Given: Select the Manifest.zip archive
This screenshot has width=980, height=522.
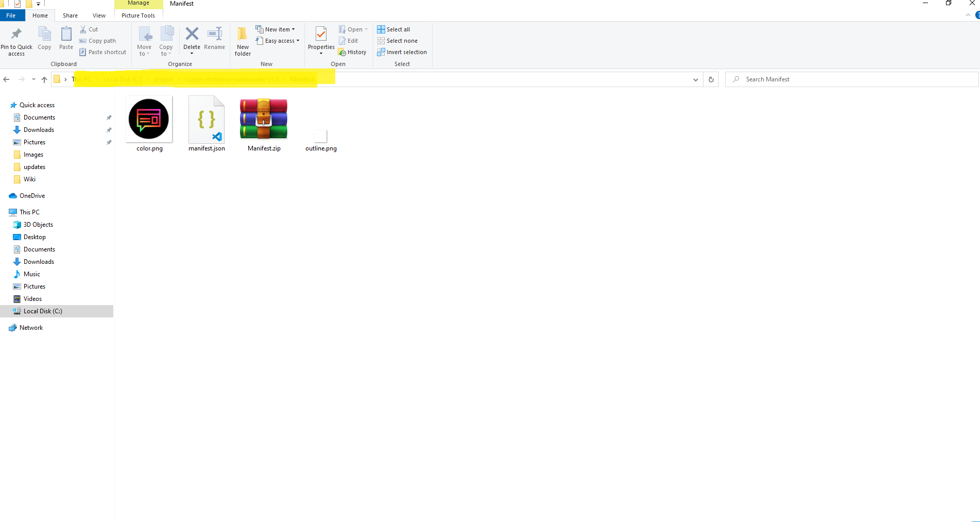Looking at the screenshot, I should (264, 124).
